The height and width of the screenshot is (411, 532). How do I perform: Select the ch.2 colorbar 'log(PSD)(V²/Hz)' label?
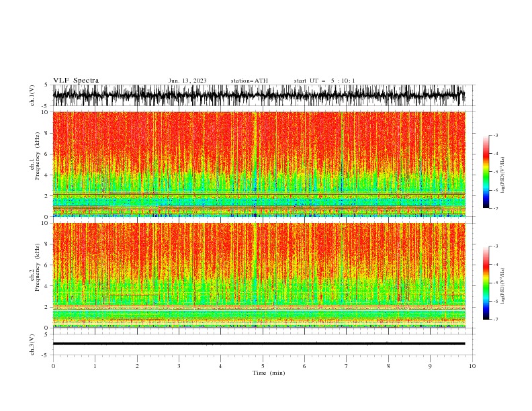(x=503, y=285)
